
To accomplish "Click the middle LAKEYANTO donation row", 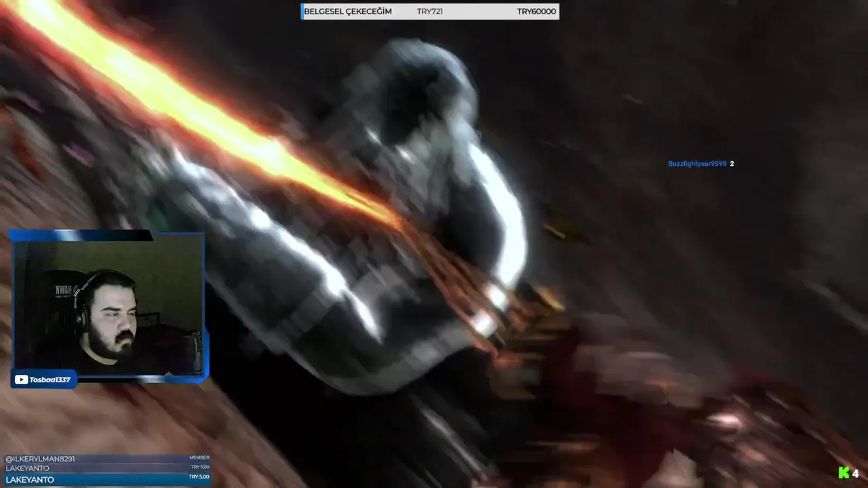I will coord(107,468).
